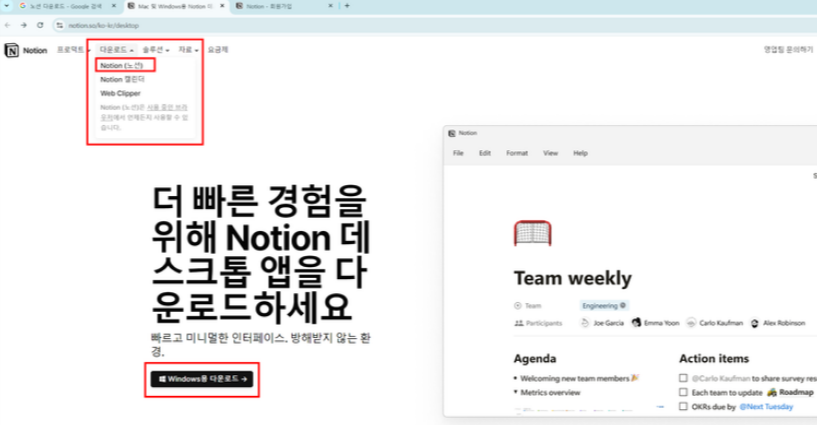Collapse the 다운로드 navigation menu
Image resolution: width=817 pixels, height=425 pixels.
(116, 49)
